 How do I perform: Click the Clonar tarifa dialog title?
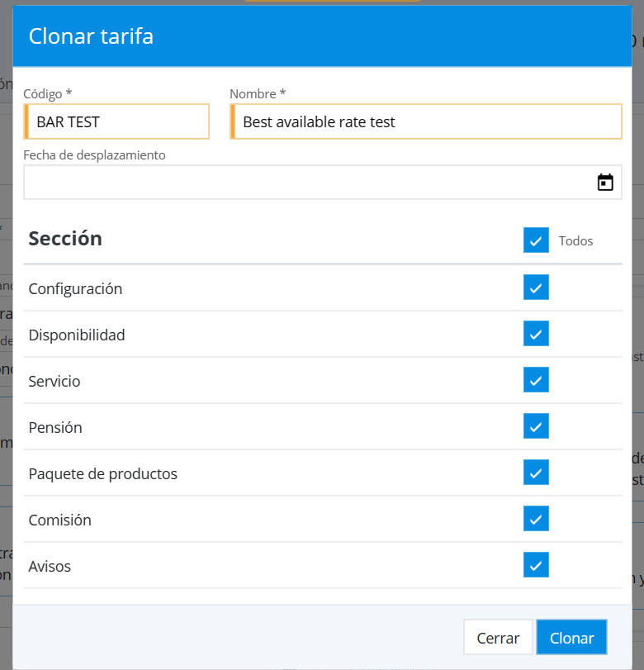click(x=91, y=36)
